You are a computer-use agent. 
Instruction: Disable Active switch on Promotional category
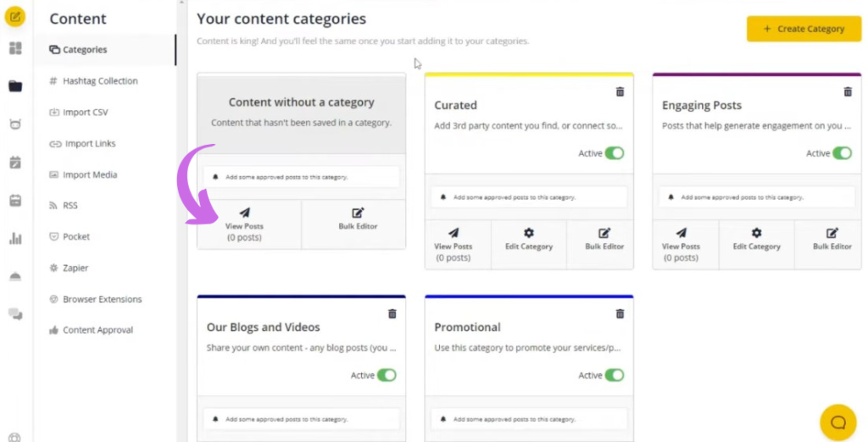(615, 375)
